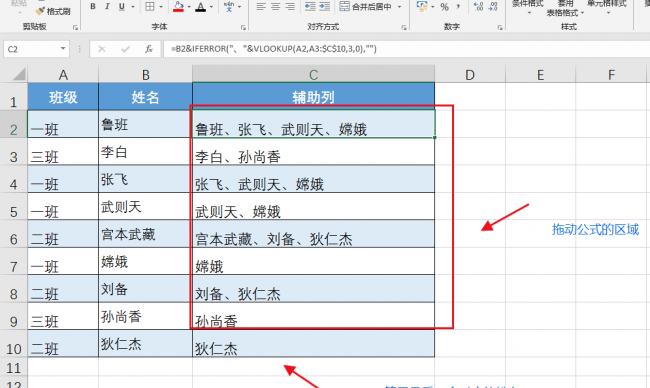Select column E header

click(540, 75)
